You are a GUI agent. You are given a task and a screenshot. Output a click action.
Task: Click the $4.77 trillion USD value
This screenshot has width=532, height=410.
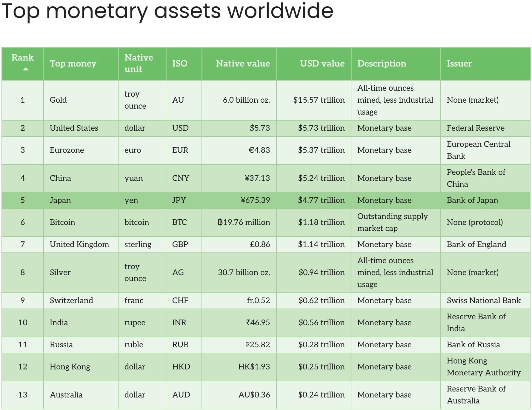click(x=321, y=200)
